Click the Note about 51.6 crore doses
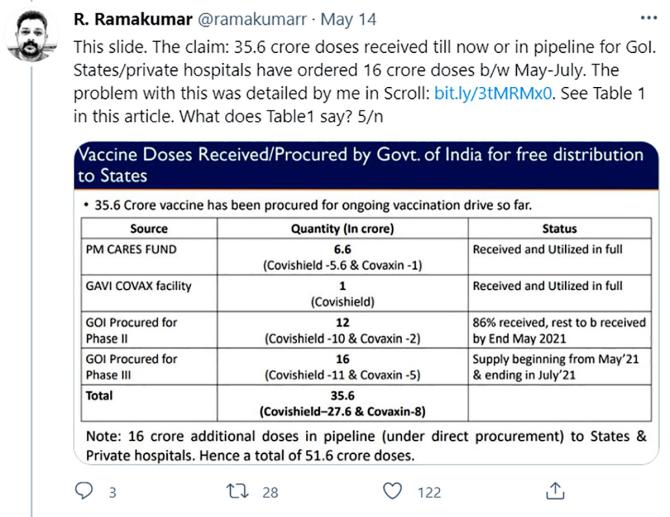The height and width of the screenshot is (517, 670). 366,446
